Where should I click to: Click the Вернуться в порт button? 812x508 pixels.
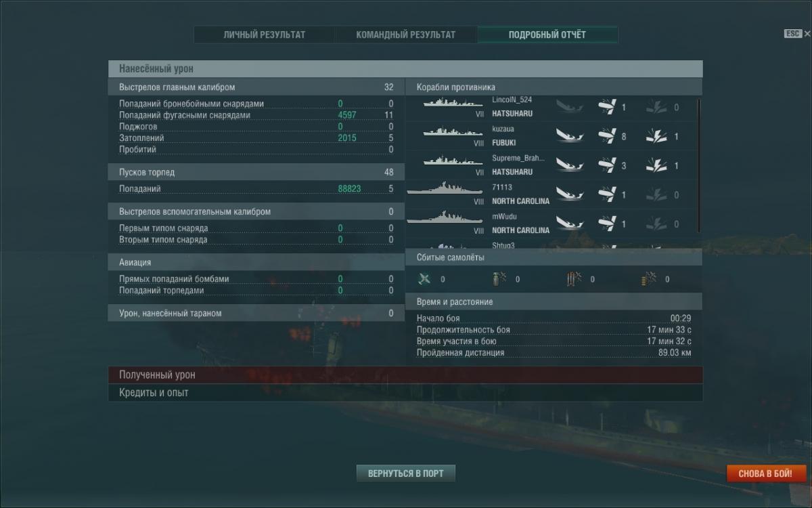coord(406,473)
